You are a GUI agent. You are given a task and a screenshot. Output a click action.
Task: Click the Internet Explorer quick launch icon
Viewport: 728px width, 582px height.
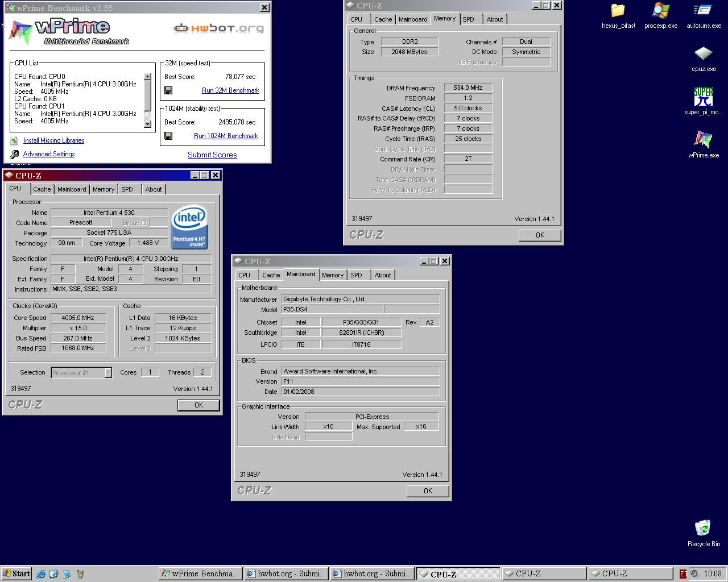pos(41,574)
